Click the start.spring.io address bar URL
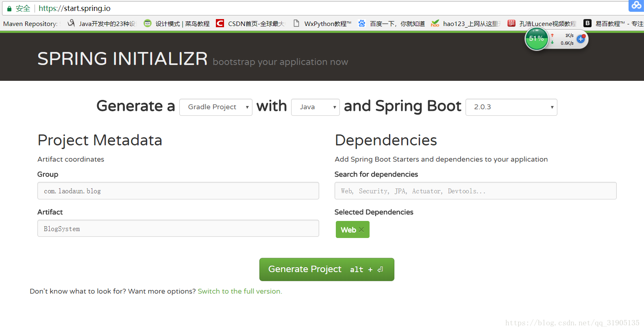Viewport: 644px width, 331px height. [x=74, y=8]
